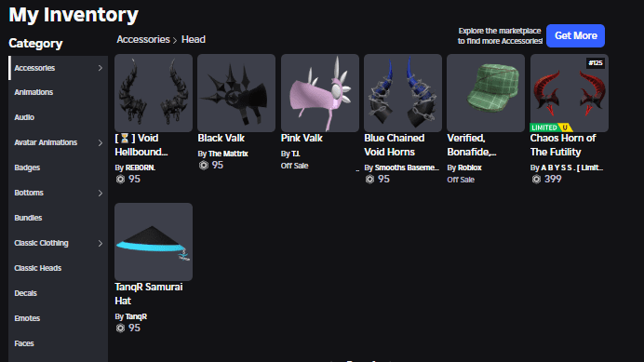The width and height of the screenshot is (644, 362).
Task: Open the Void Hellbound horns thumbnail
Action: (154, 93)
